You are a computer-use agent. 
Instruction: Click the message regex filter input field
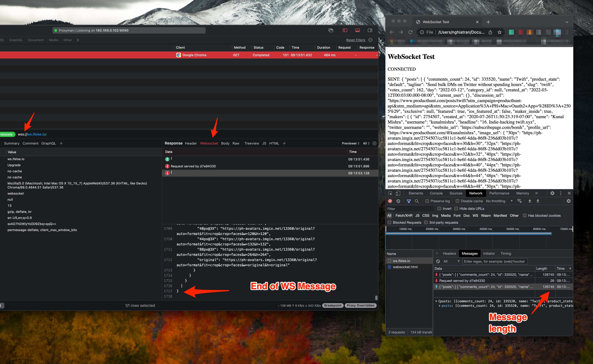(x=495, y=261)
